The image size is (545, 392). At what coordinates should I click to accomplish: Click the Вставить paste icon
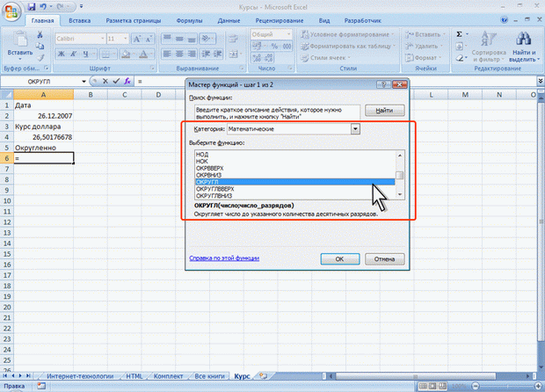tap(17, 40)
